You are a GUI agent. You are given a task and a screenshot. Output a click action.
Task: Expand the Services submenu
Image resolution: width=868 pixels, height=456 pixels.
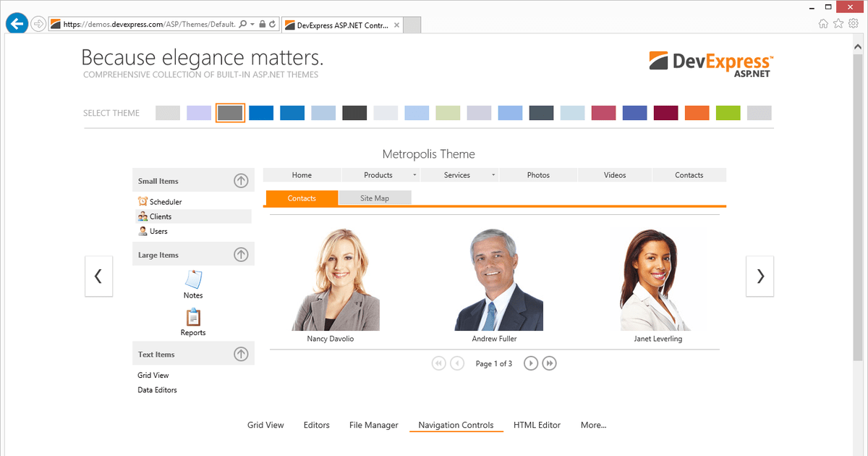coord(493,174)
